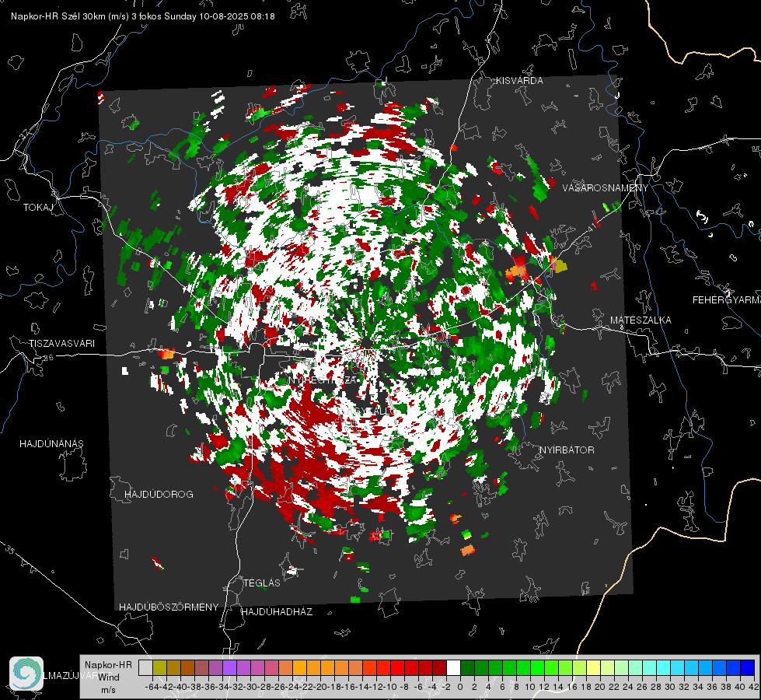This screenshot has width=761, height=700.
Task: Click the swirl logo icon at bottom-left
Action: (x=26, y=674)
